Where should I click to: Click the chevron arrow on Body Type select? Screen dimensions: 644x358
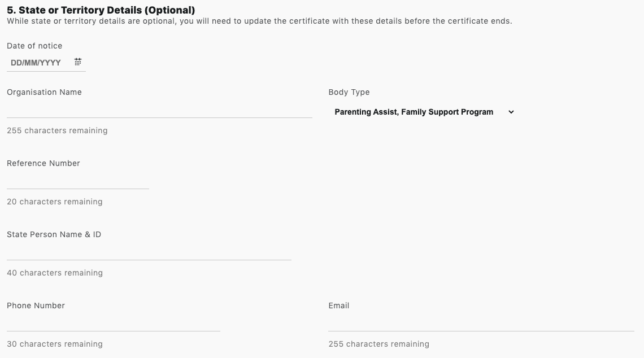pyautogui.click(x=511, y=112)
